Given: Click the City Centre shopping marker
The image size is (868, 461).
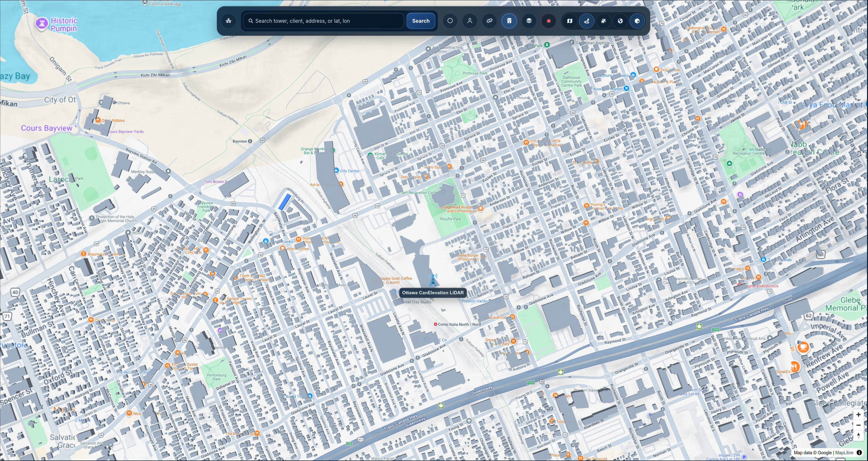Looking at the screenshot, I should [x=336, y=171].
